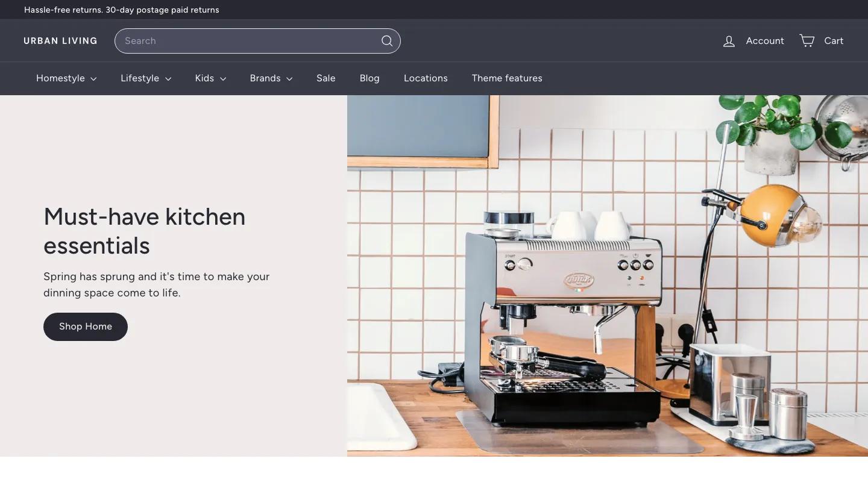Click the Shop Home button
The height and width of the screenshot is (488, 868).
(86, 327)
